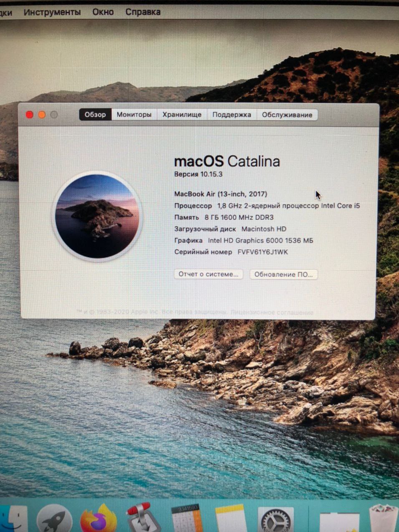Click the Версия 10.15.3 text

point(198,174)
